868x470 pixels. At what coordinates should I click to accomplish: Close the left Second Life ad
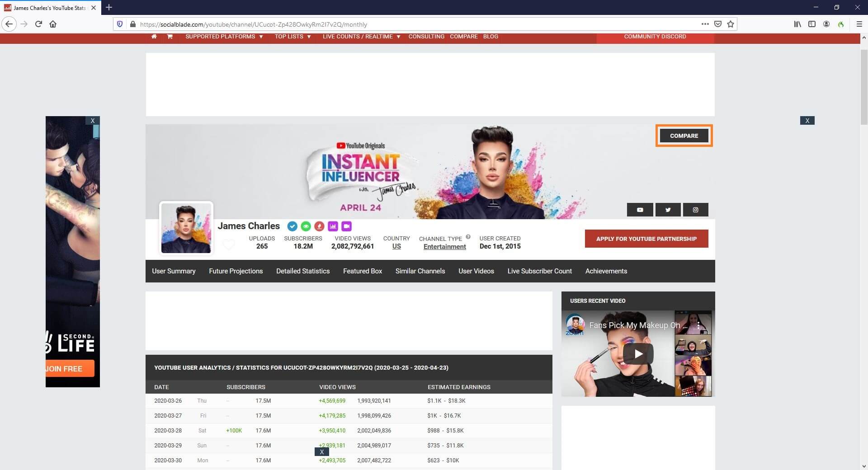coord(93,121)
